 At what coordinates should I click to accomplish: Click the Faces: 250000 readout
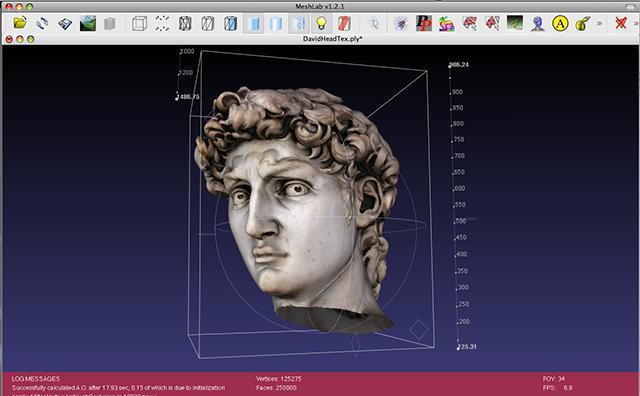pos(276,387)
